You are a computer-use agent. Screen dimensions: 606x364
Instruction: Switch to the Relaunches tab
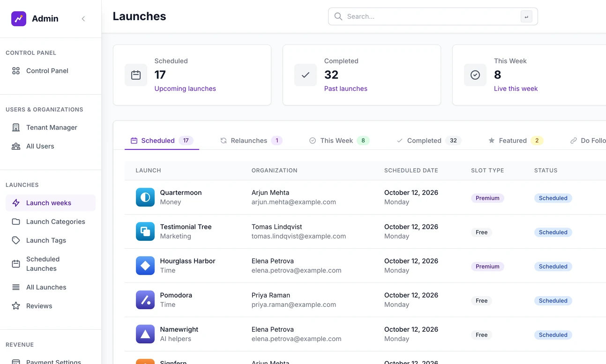[x=251, y=141]
